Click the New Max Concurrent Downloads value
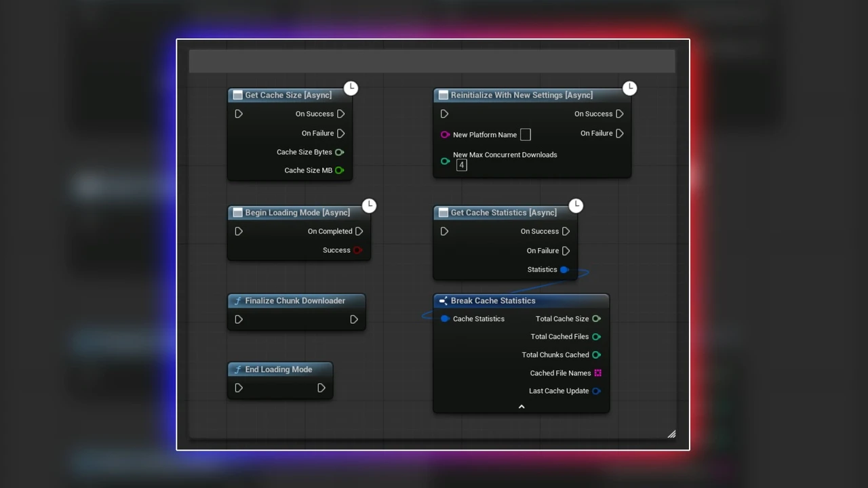Screen dimensions: 868x488 coord(462,165)
